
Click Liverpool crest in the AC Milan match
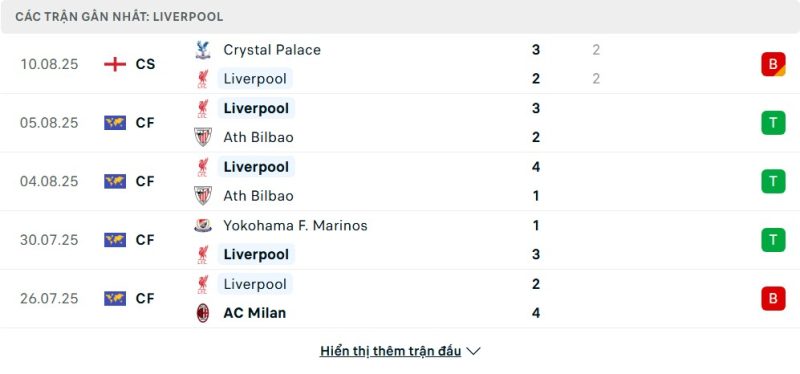pyautogui.click(x=203, y=284)
